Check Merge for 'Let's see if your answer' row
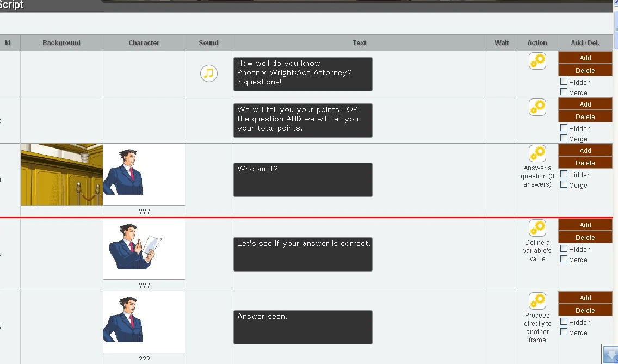 [564, 258]
